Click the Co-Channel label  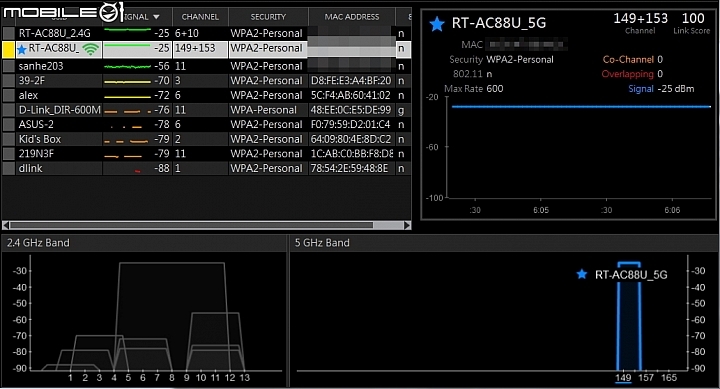coord(628,59)
